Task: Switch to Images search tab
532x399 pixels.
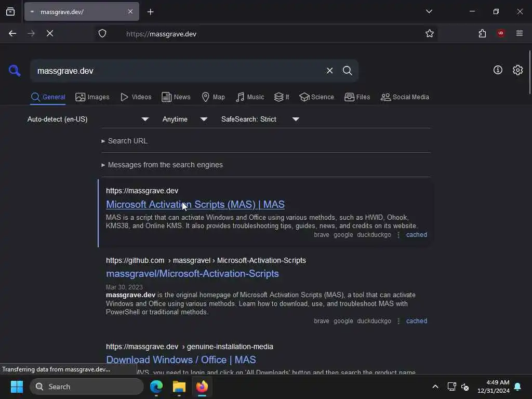Action: (x=92, y=97)
